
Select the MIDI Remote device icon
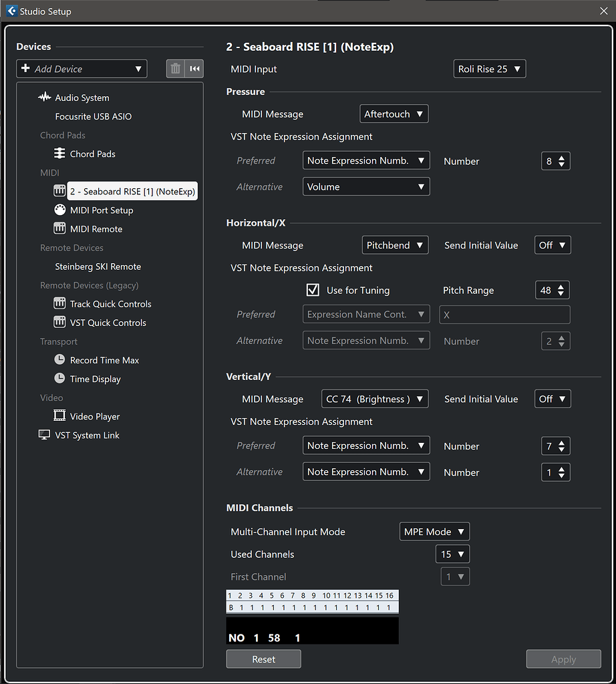[59, 228]
